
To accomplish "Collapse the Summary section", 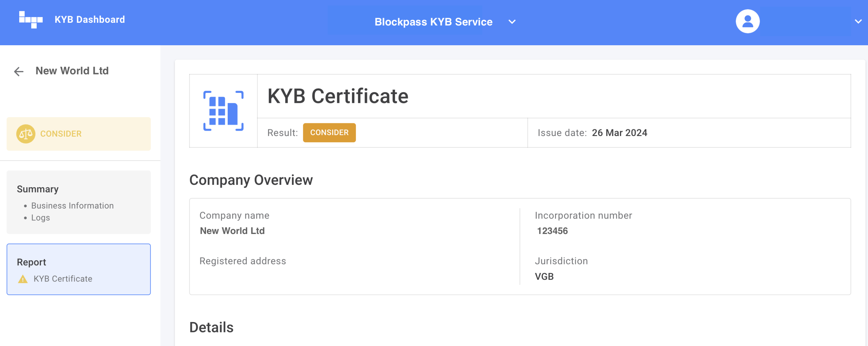I will pos(38,189).
